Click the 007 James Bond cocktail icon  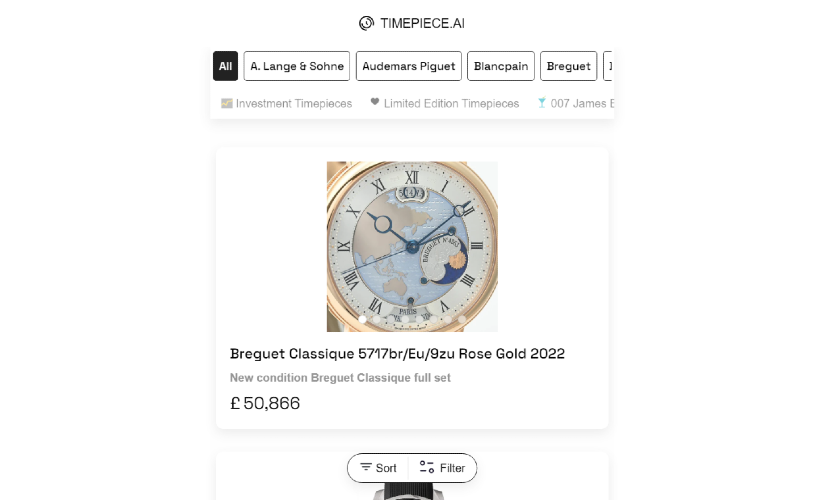pos(541,103)
